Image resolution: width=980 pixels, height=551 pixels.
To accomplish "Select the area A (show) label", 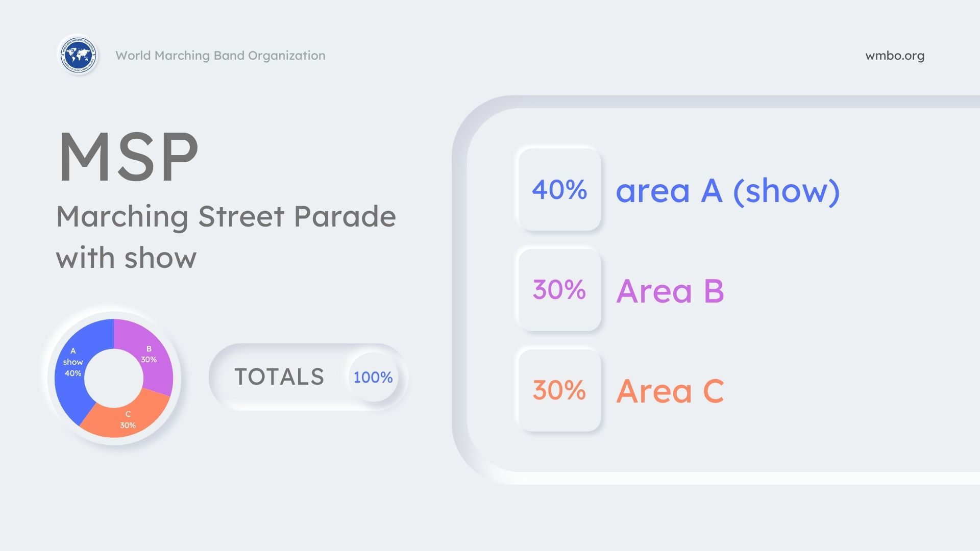I will [x=727, y=191].
